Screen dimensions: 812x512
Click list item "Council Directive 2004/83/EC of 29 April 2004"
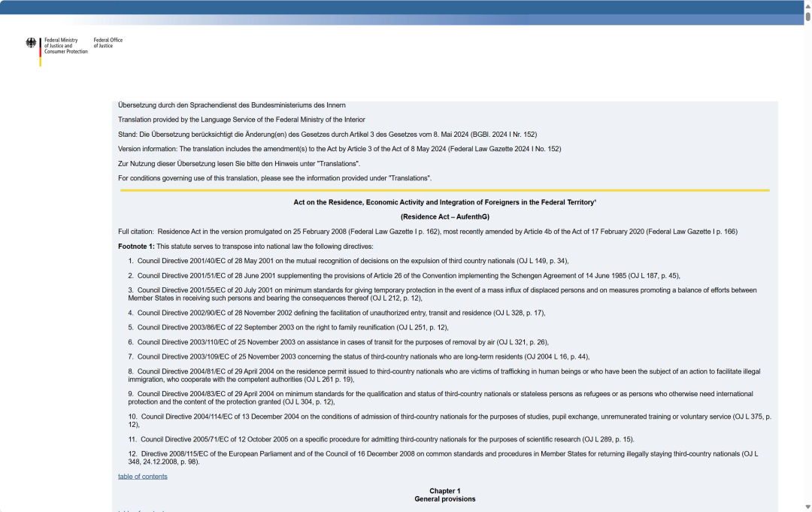click(441, 398)
